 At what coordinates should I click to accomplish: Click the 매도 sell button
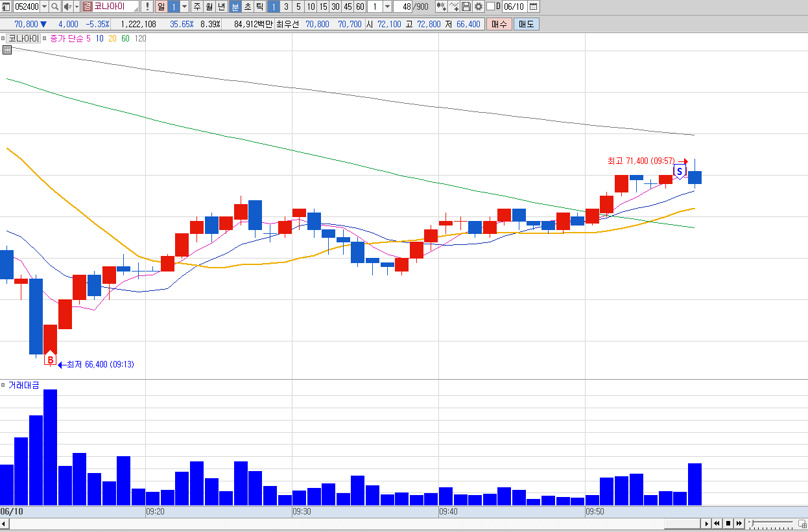point(526,24)
